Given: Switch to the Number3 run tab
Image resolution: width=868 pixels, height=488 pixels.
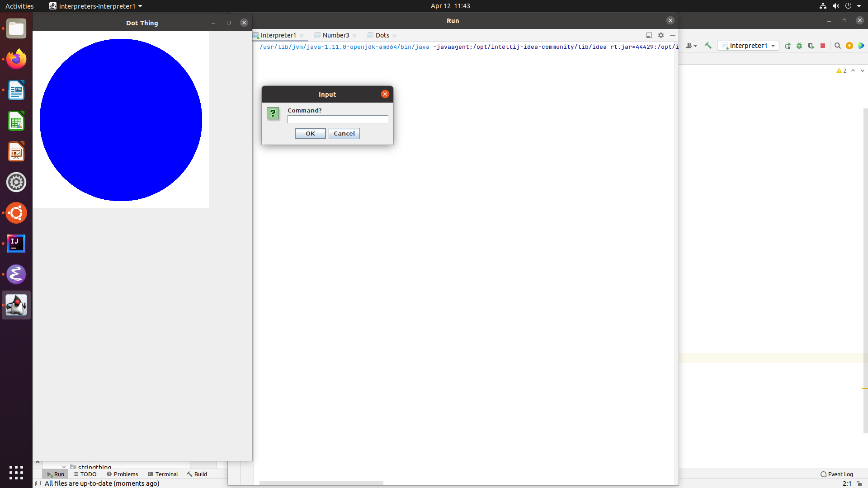Looking at the screenshot, I should (335, 35).
